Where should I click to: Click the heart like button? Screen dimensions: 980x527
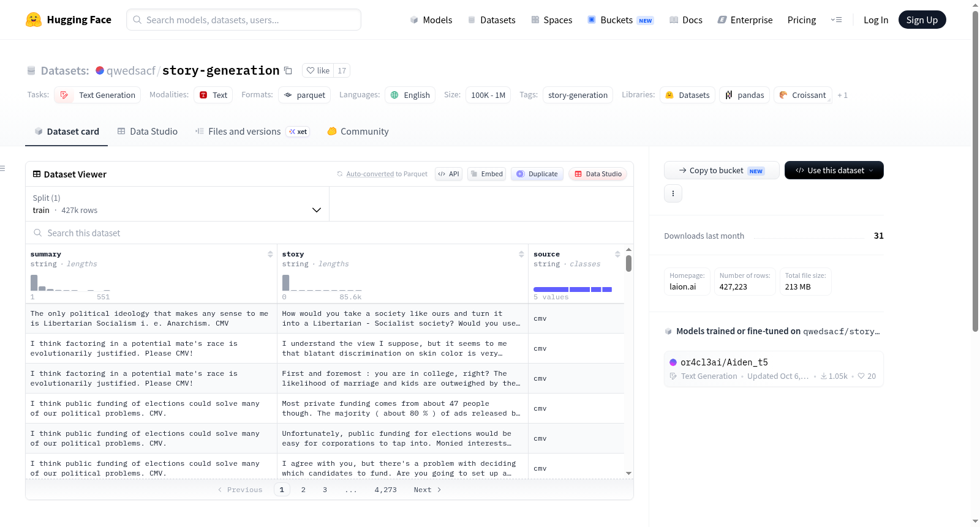tap(318, 70)
